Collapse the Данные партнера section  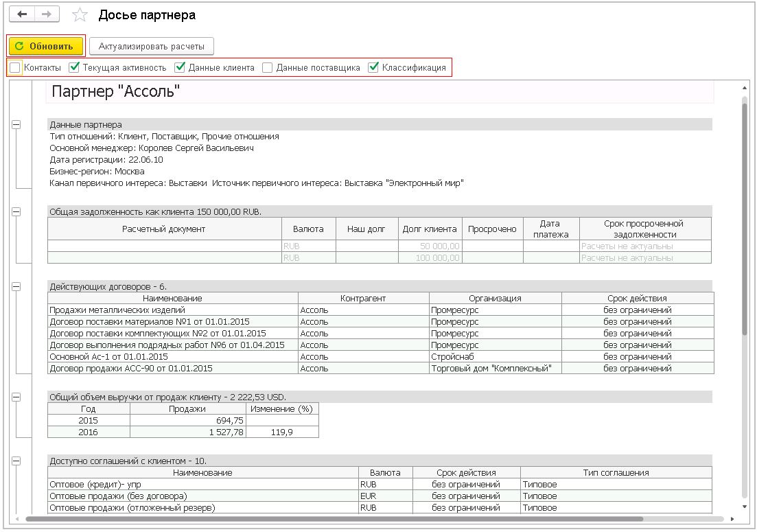click(x=16, y=124)
